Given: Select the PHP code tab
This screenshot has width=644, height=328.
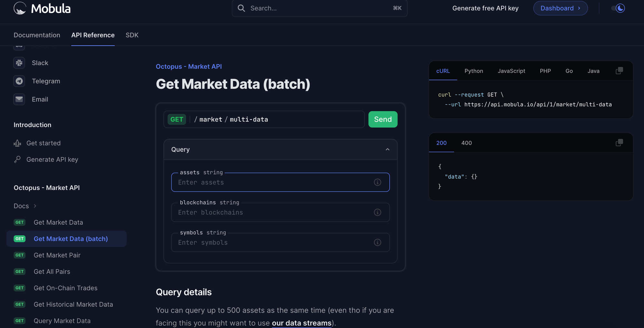Looking at the screenshot, I should click(x=545, y=71).
